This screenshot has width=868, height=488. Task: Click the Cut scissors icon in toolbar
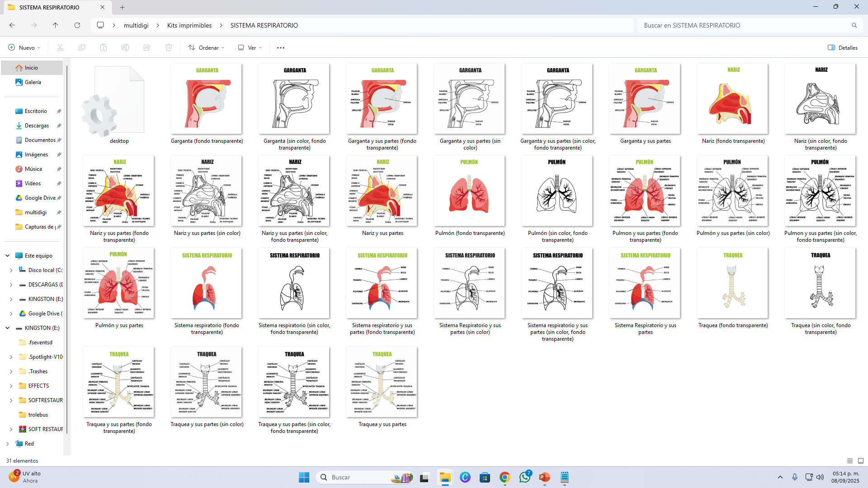[60, 47]
